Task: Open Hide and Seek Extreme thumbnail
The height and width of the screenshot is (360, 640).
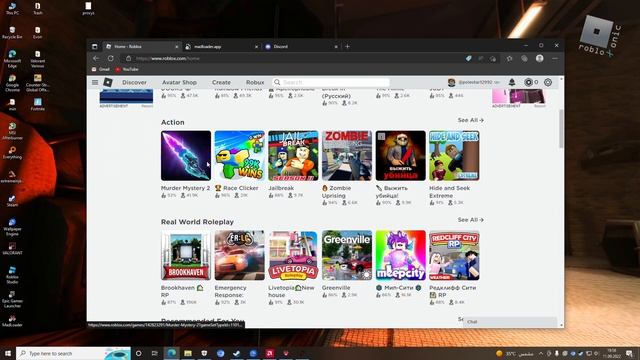Action: pyautogui.click(x=454, y=156)
